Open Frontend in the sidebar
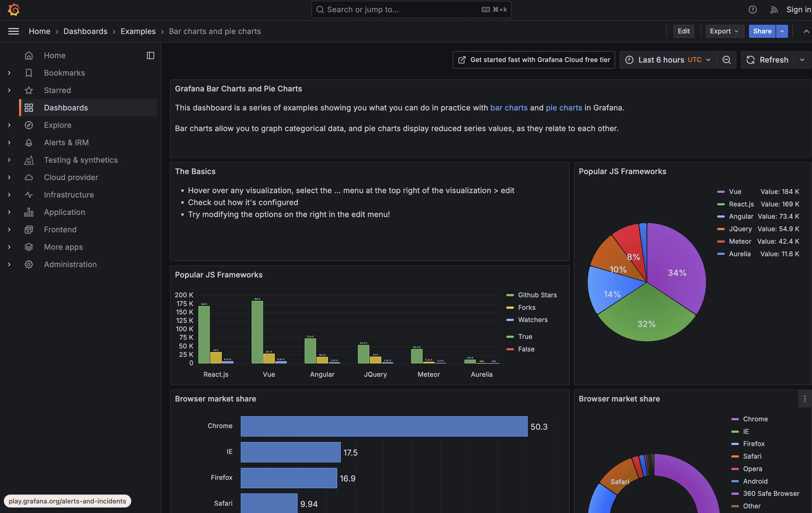The width and height of the screenshot is (812, 513). point(60,230)
